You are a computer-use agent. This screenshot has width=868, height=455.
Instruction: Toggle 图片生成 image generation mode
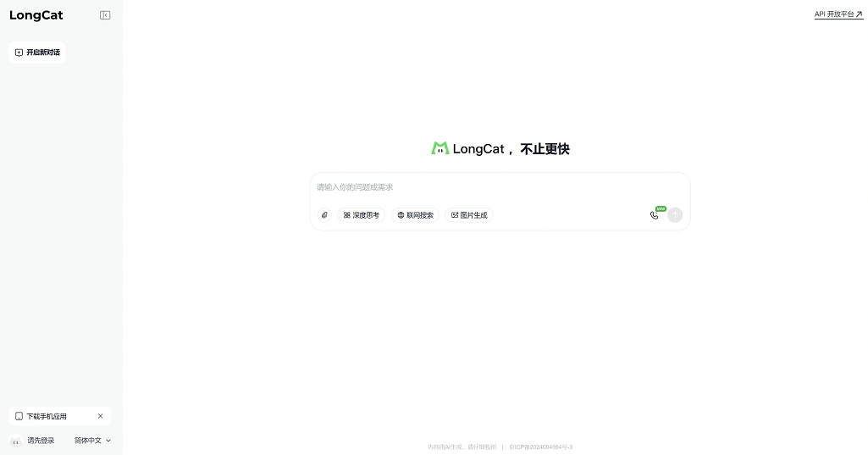(469, 215)
